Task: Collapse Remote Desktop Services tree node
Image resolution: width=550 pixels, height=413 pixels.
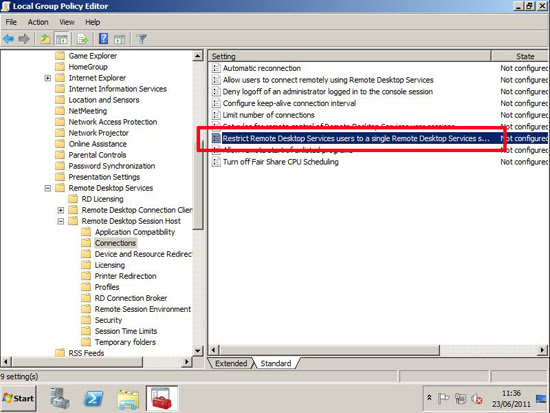Action: pyautogui.click(x=48, y=188)
